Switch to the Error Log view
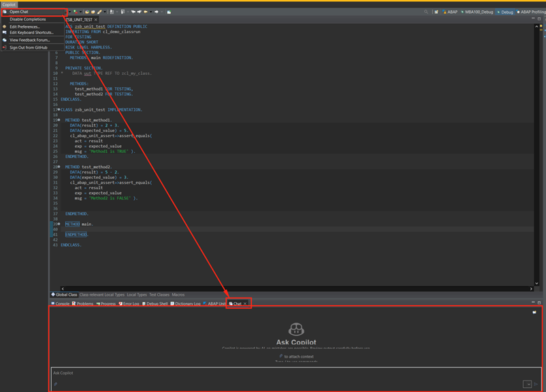The height and width of the screenshot is (392, 546). [x=129, y=304]
